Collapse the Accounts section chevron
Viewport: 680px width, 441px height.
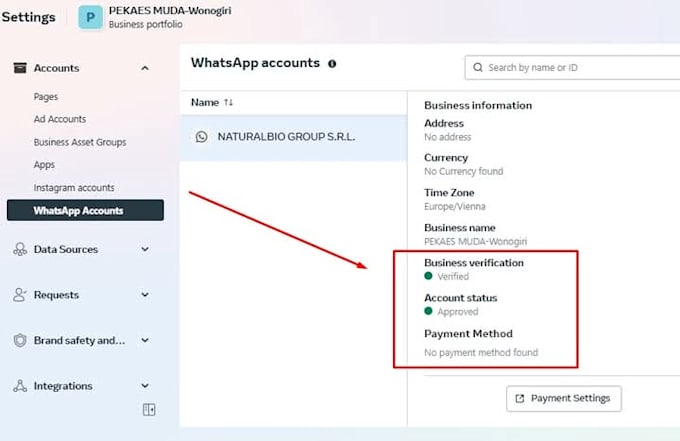click(145, 68)
